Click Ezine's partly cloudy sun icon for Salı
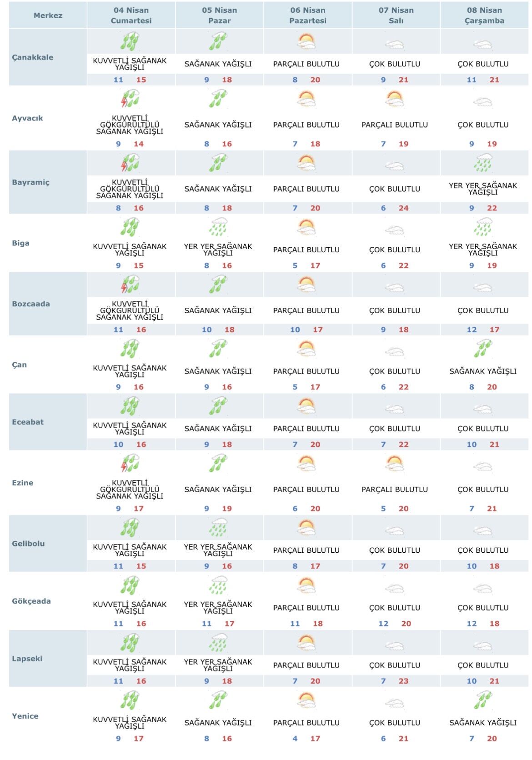 (x=395, y=464)
